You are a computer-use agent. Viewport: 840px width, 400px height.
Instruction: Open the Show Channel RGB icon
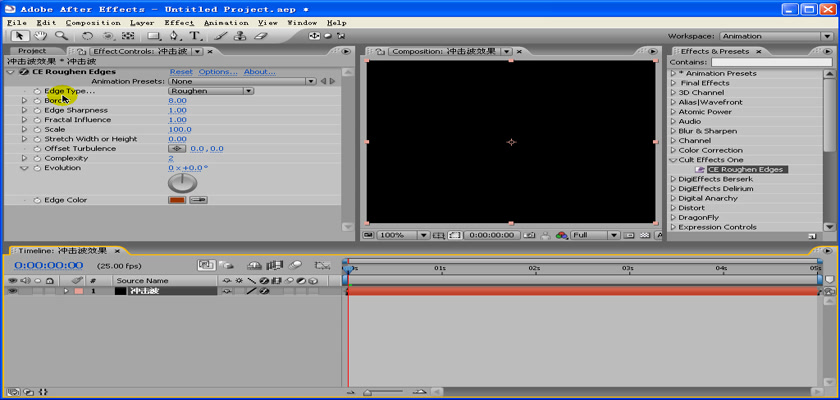tap(561, 235)
